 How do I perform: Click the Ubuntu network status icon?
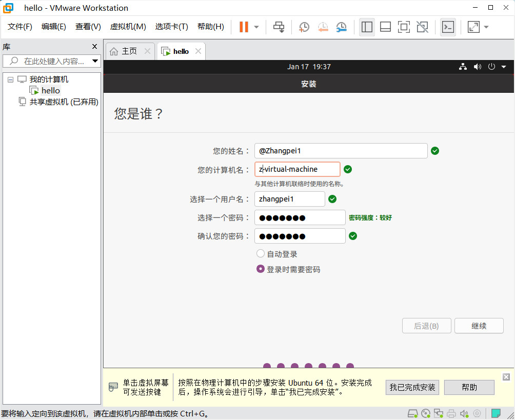click(x=463, y=67)
